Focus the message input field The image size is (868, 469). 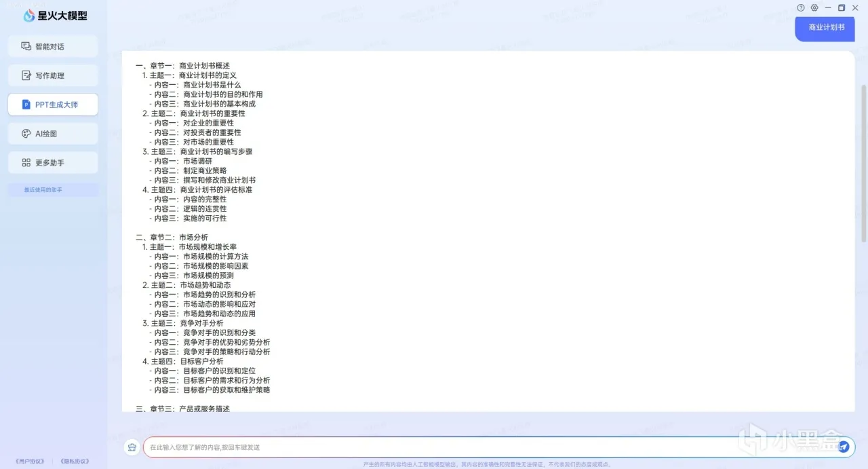click(490, 447)
